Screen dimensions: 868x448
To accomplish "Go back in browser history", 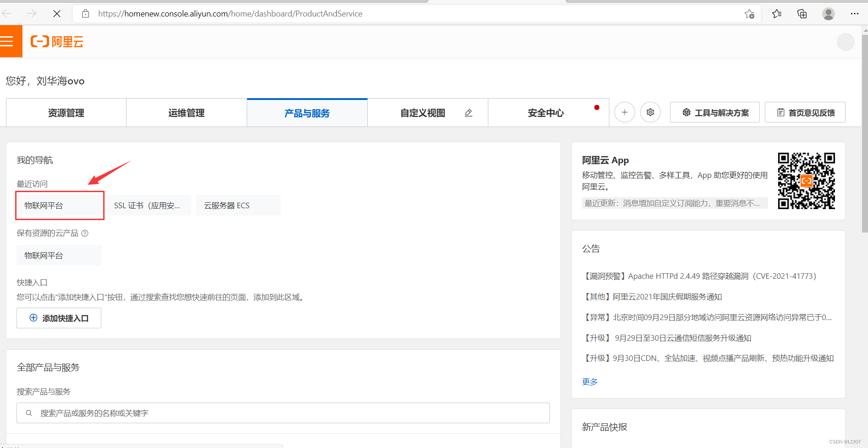I will pyautogui.click(x=7, y=14).
